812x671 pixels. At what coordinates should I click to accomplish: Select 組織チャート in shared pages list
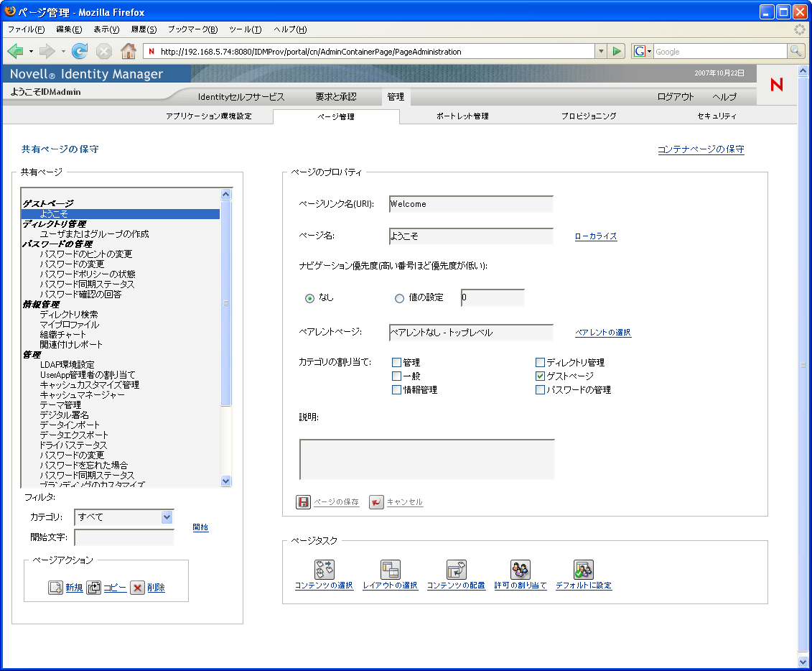point(62,335)
